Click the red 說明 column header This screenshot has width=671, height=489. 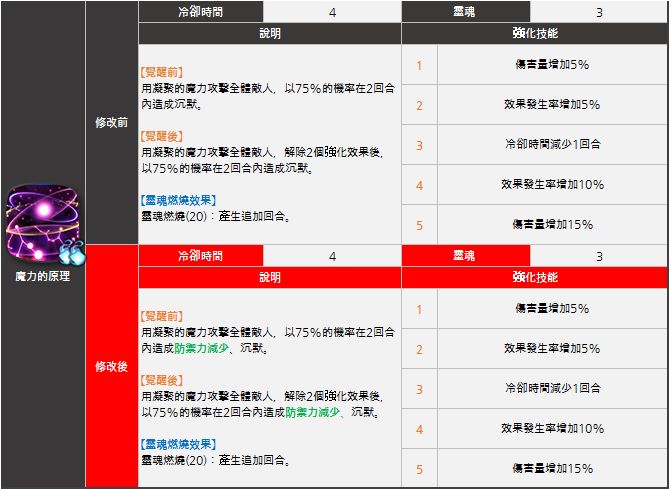tap(269, 277)
